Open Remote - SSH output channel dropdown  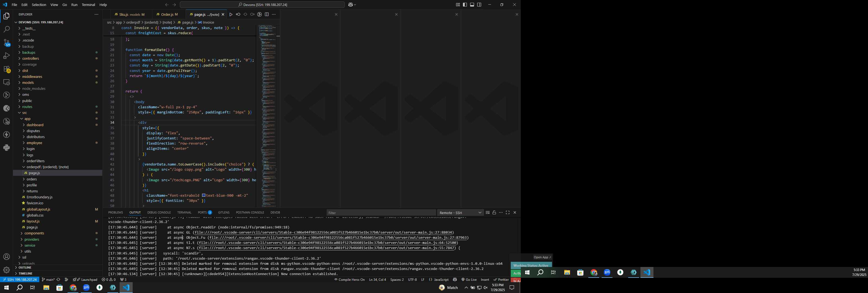coord(460,213)
